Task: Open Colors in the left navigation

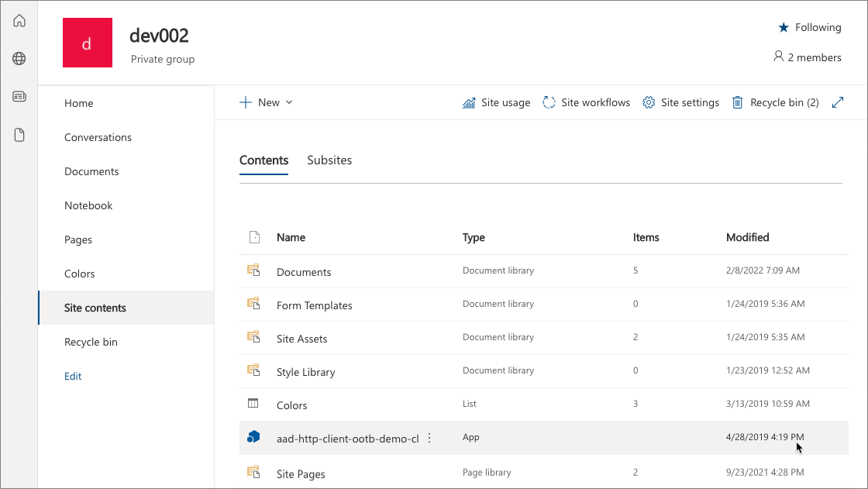Action: 79,274
